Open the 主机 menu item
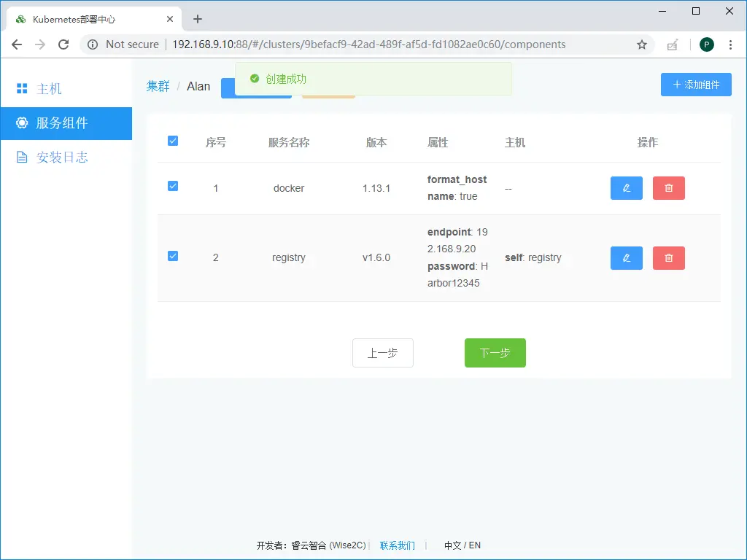This screenshot has height=560, width=747. [66, 88]
